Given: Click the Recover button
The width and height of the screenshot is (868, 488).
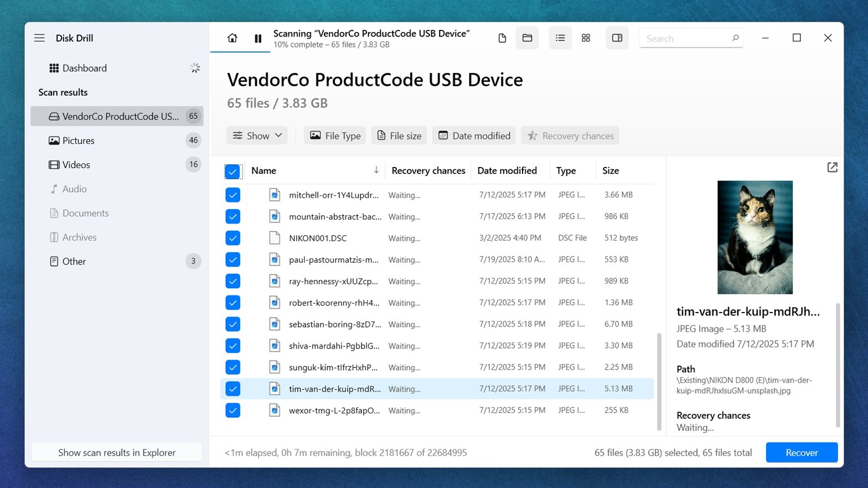Looking at the screenshot, I should point(802,453).
